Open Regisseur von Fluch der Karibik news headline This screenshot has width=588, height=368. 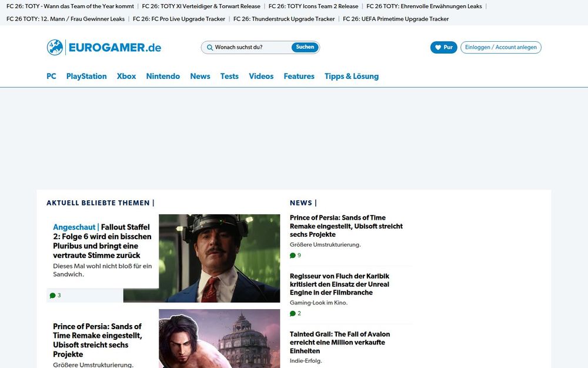pos(339,284)
